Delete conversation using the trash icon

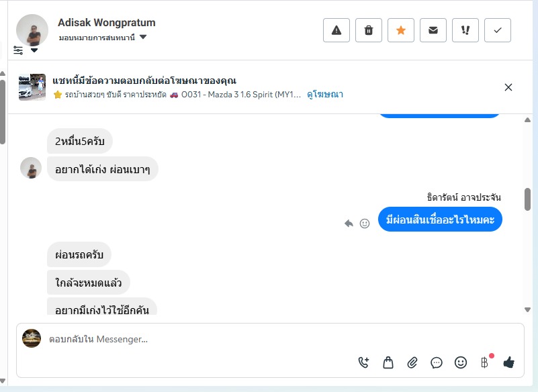coord(369,30)
